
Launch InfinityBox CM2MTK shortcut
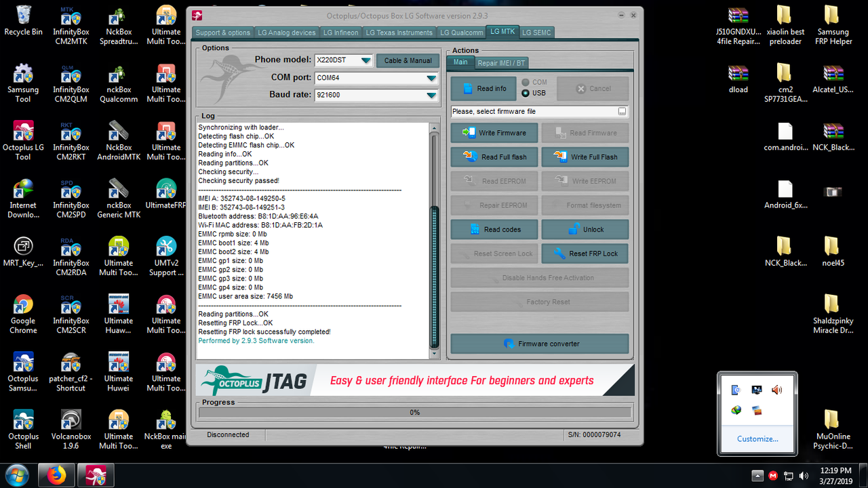(x=71, y=26)
